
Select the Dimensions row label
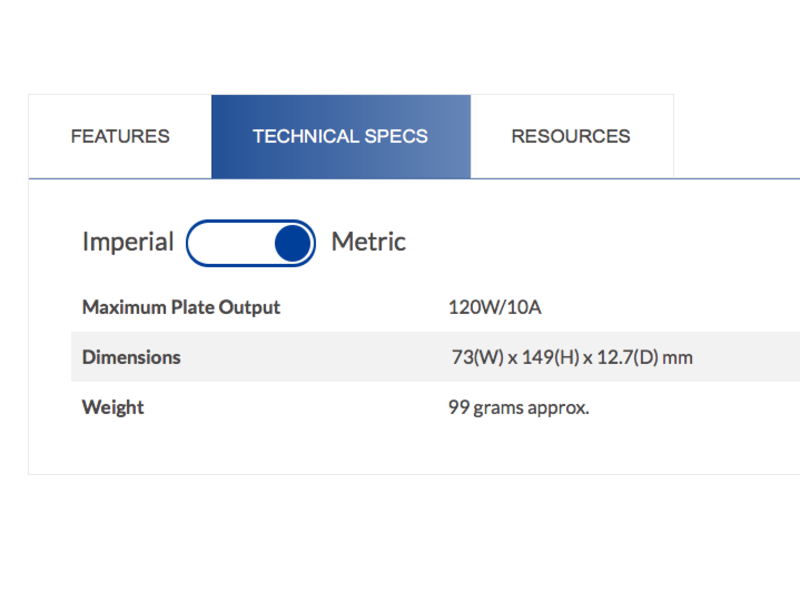point(131,357)
